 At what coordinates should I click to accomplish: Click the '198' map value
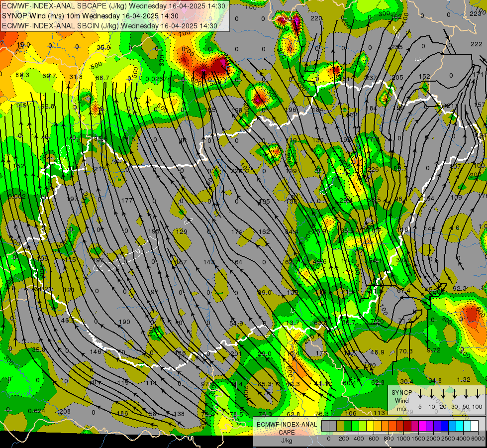tap(237, 110)
